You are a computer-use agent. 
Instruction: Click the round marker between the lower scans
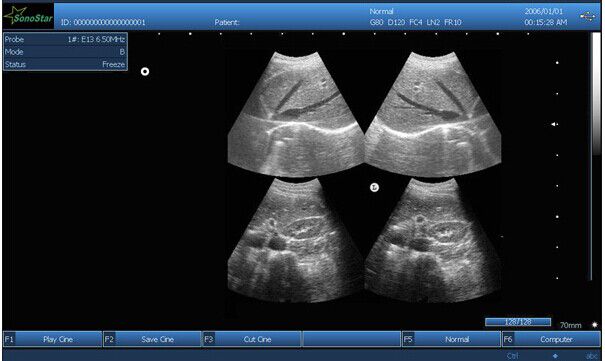click(x=374, y=187)
